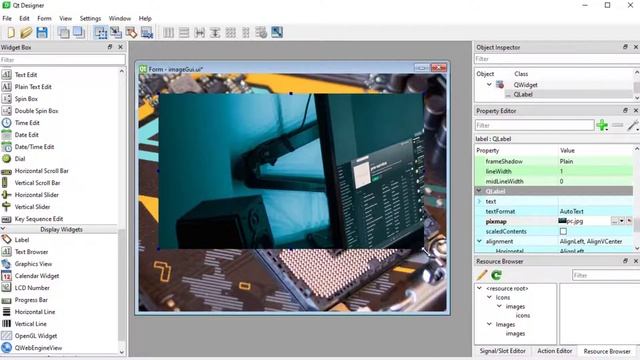Viewport: 640px width, 360px height.
Task: Apply Lay Out Vertically in Splitter icon
Action: [x=215, y=32]
